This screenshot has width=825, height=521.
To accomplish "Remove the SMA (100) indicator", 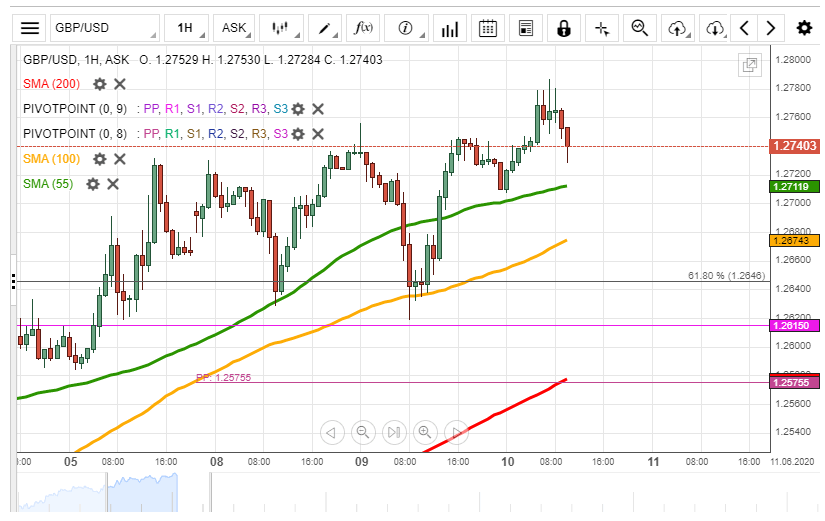I will click(120, 159).
